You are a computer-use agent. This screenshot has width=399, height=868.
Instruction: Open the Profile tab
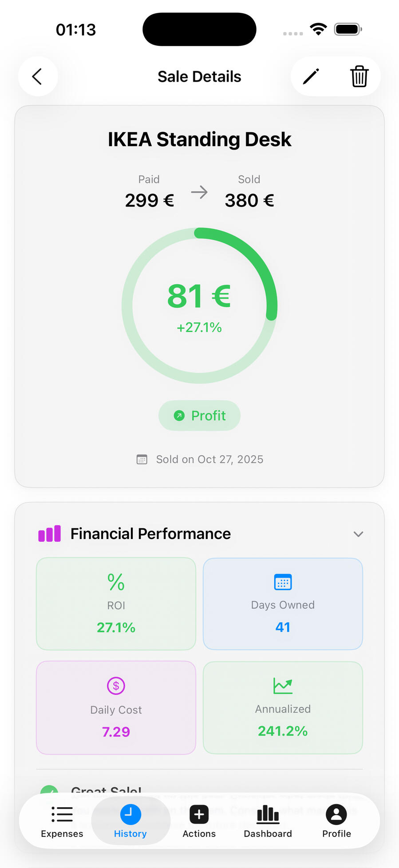[336, 821]
